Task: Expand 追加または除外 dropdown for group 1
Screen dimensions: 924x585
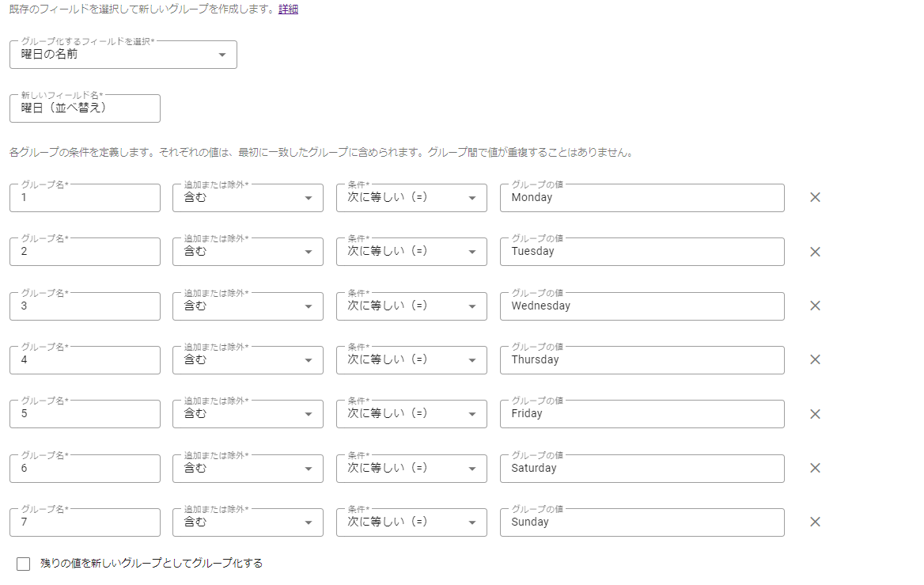Action: pyautogui.click(x=248, y=198)
